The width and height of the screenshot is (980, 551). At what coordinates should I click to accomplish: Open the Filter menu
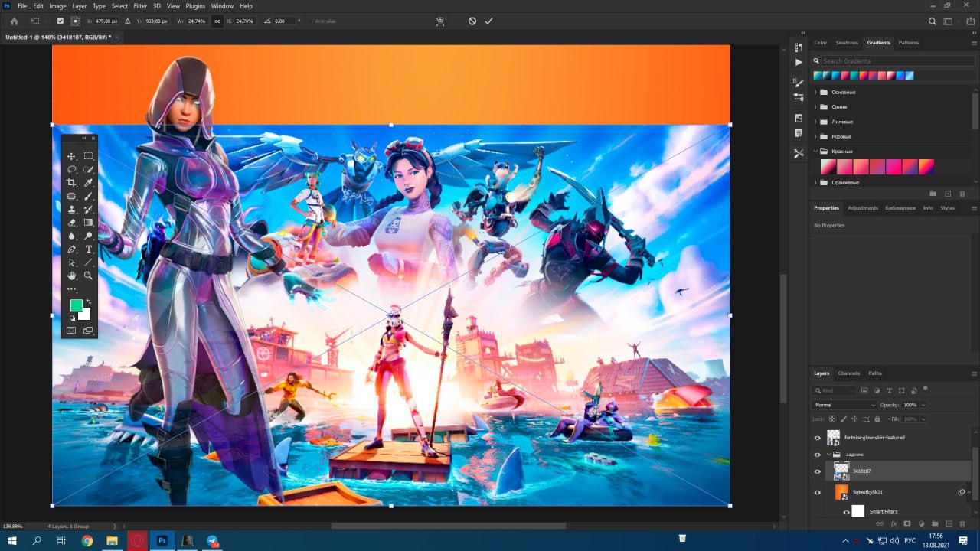(x=140, y=6)
